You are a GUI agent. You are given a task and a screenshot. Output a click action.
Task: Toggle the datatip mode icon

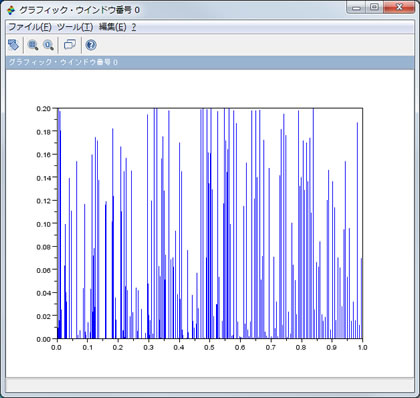pyautogui.click(x=70, y=45)
